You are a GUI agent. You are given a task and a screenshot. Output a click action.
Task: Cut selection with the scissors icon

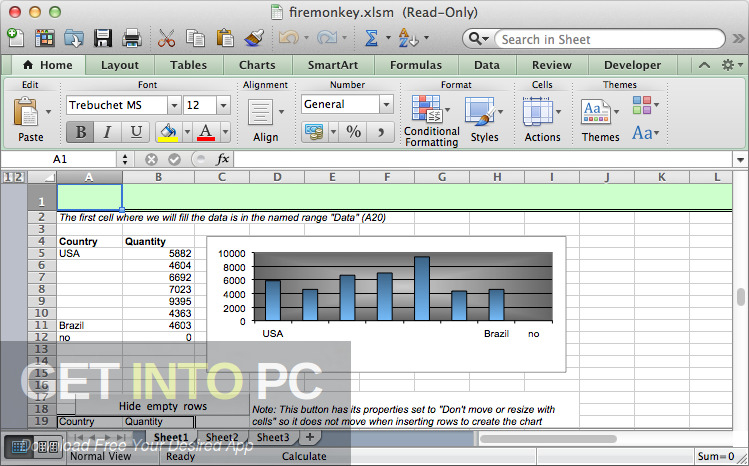coord(166,38)
